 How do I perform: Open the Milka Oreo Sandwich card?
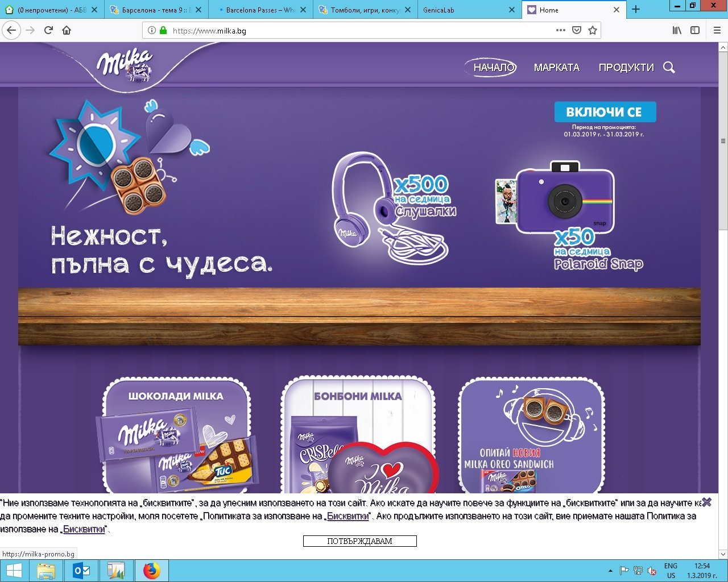[532, 436]
